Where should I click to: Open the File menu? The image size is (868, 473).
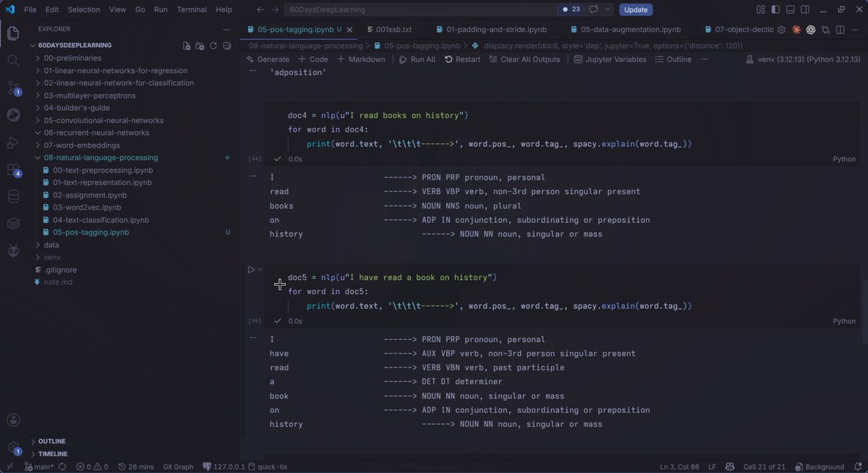pos(30,9)
